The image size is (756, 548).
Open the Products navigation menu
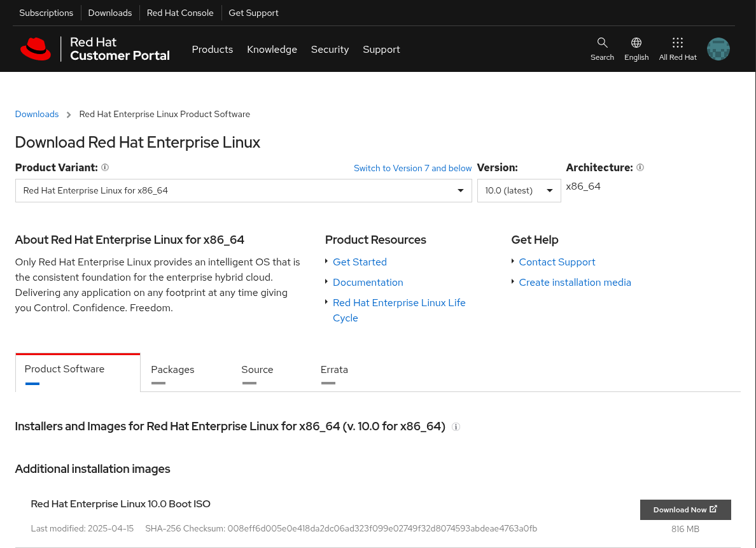click(x=212, y=49)
